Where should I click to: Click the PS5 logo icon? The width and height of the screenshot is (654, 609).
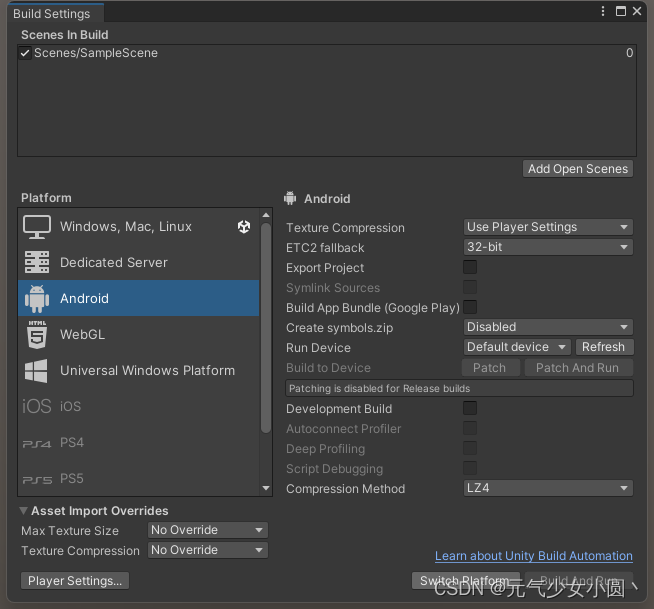pos(37,480)
